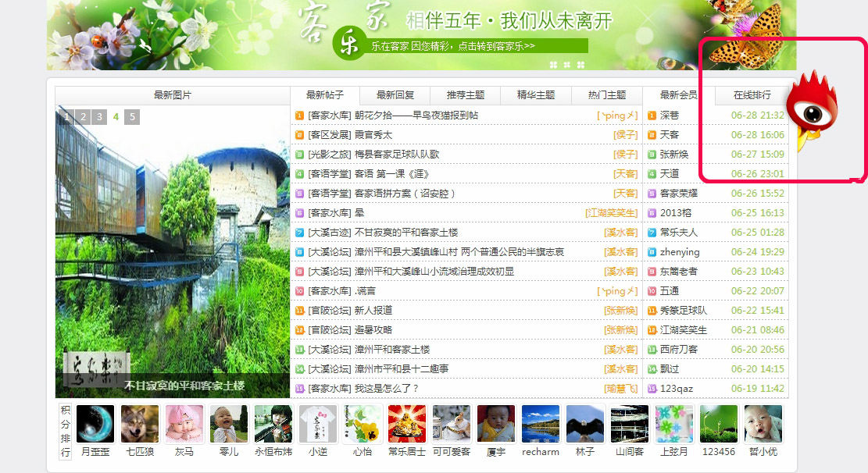Screen dimensions: 868x473
Task: Click the round green 乐 logo
Action: [348, 44]
